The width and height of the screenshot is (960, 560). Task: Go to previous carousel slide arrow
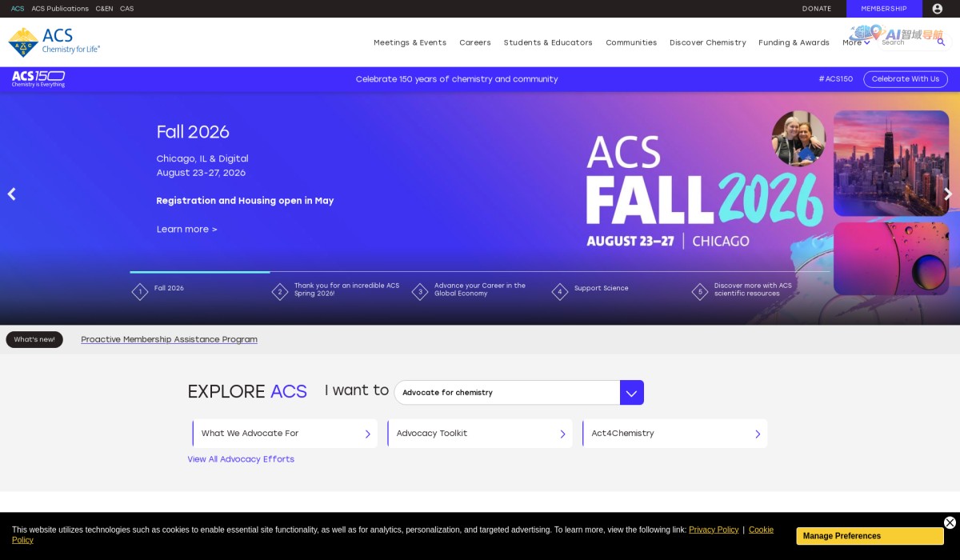pyautogui.click(x=11, y=194)
